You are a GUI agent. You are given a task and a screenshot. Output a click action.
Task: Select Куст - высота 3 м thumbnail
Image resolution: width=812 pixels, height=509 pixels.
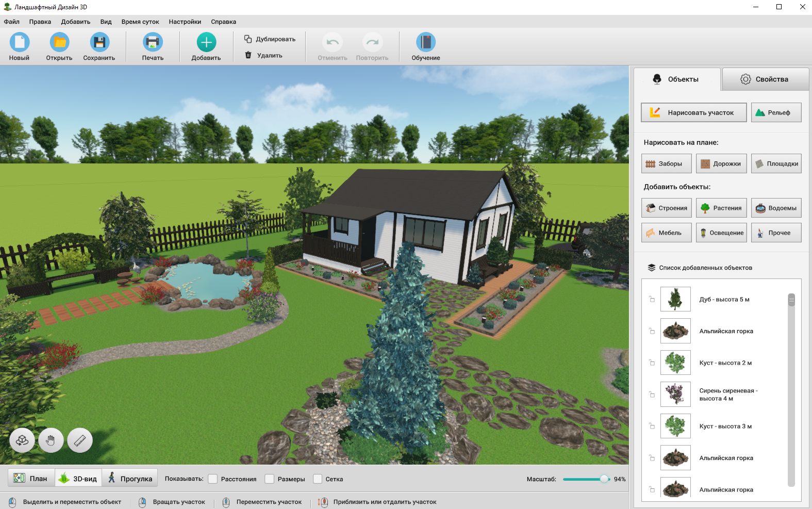click(675, 426)
